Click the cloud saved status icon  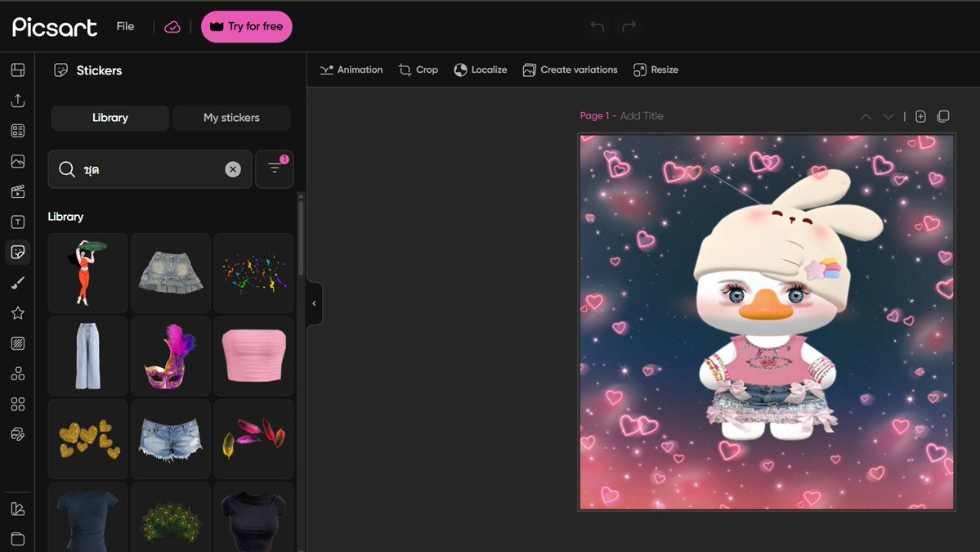pos(172,27)
